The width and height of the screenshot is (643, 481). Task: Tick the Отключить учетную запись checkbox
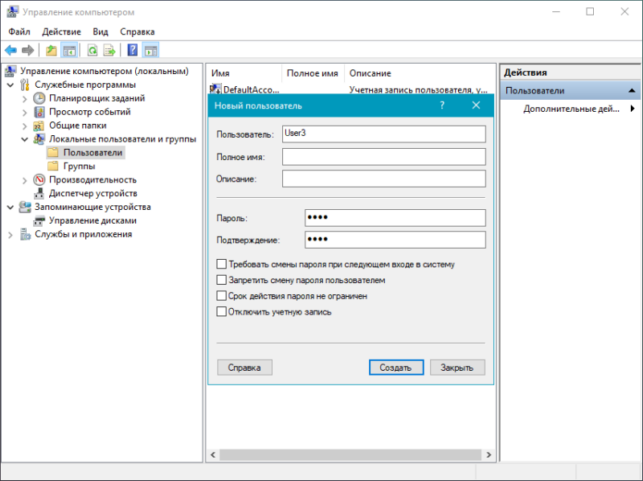pos(221,312)
